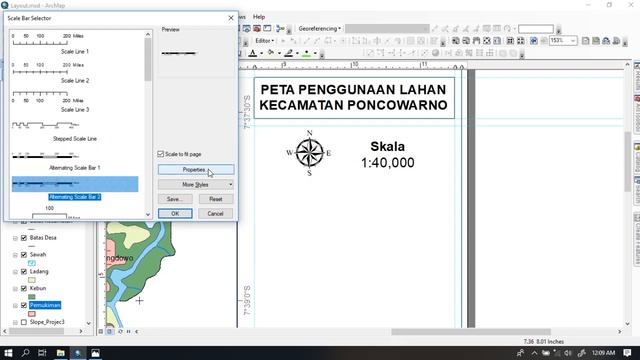The height and width of the screenshot is (360, 640).
Task: Click Cancel in Scale Bar Selector
Action: pos(215,213)
